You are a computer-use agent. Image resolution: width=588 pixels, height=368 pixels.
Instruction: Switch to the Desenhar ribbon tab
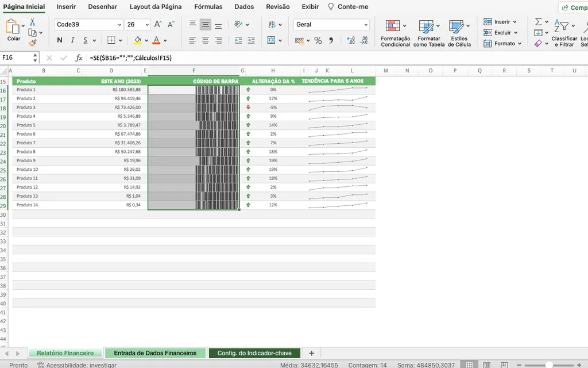pos(102,7)
